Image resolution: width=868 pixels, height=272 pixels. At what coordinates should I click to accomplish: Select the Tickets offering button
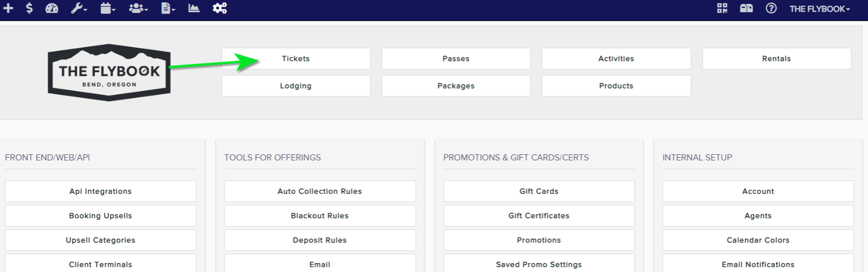point(296,58)
